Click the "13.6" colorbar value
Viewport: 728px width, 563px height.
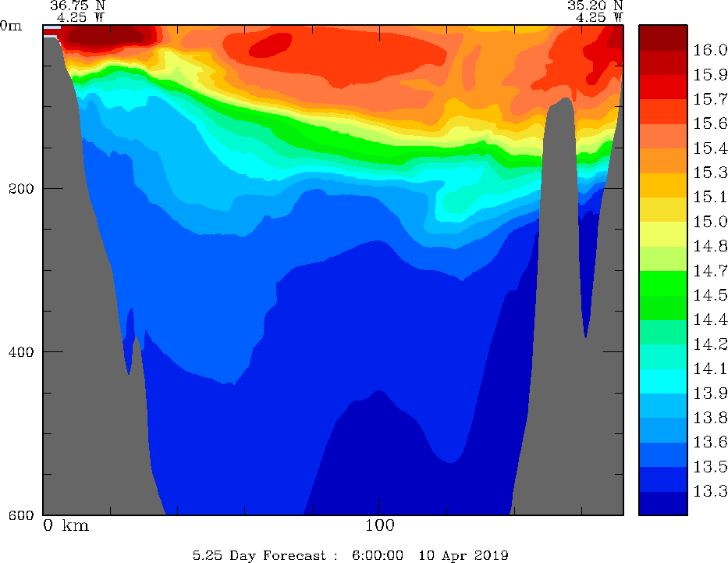click(x=710, y=442)
